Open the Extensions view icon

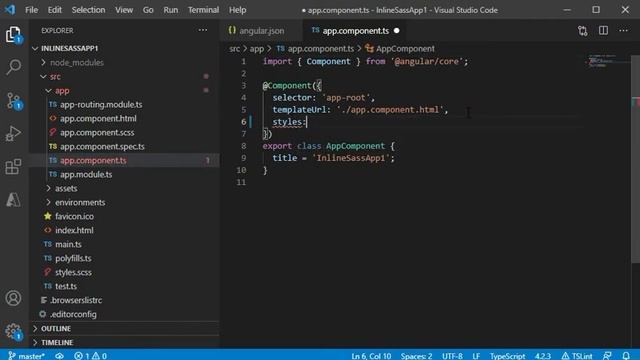point(13,167)
